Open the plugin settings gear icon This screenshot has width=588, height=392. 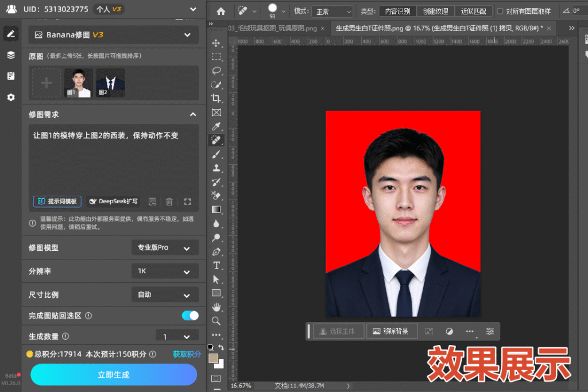[x=11, y=97]
